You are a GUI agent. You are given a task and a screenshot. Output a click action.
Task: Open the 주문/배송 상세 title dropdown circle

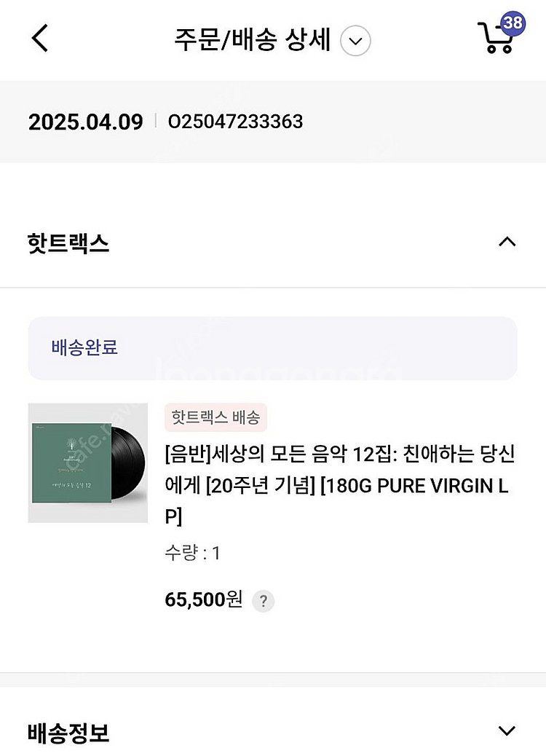click(x=355, y=41)
